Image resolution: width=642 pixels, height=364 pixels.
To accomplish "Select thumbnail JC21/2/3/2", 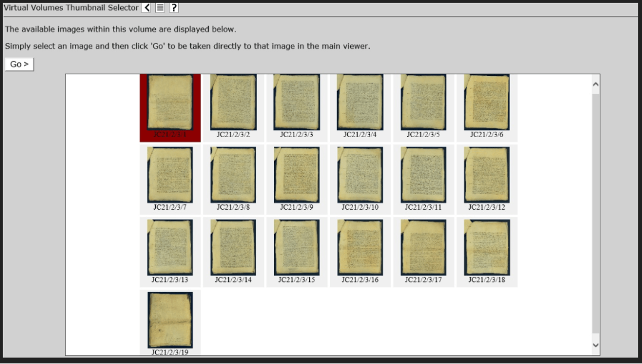I will click(233, 103).
